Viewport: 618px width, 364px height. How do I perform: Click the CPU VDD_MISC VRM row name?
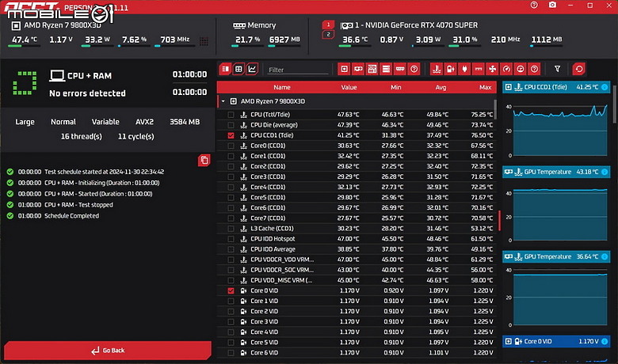pyautogui.click(x=281, y=281)
